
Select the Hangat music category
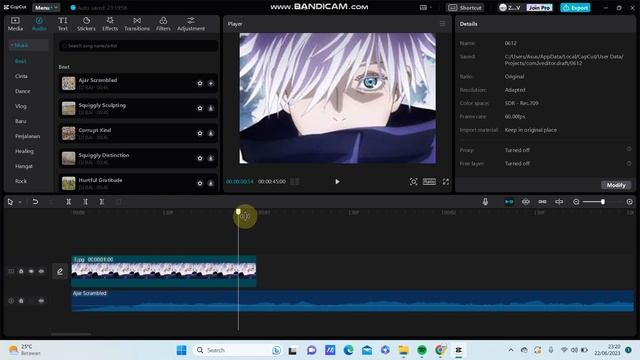pyautogui.click(x=24, y=166)
